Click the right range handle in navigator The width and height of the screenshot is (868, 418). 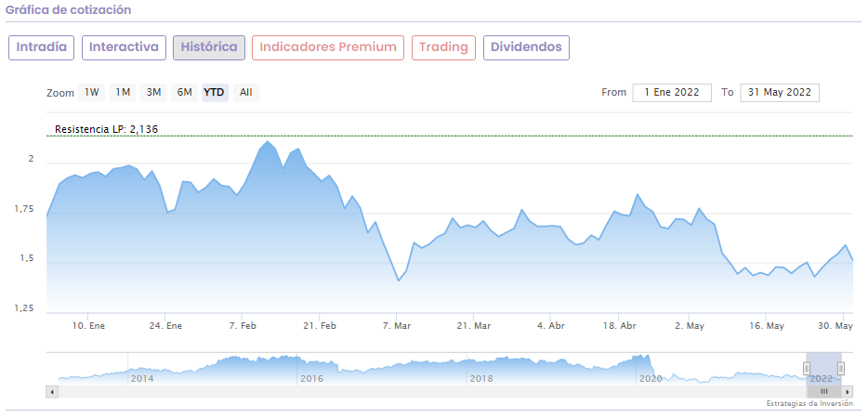pyautogui.click(x=841, y=369)
